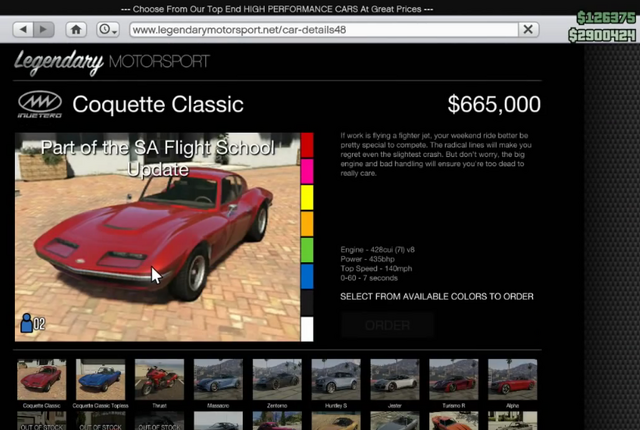Image resolution: width=640 pixels, height=430 pixels.
Task: Open the Massacro car thumbnail
Action: pos(218,379)
